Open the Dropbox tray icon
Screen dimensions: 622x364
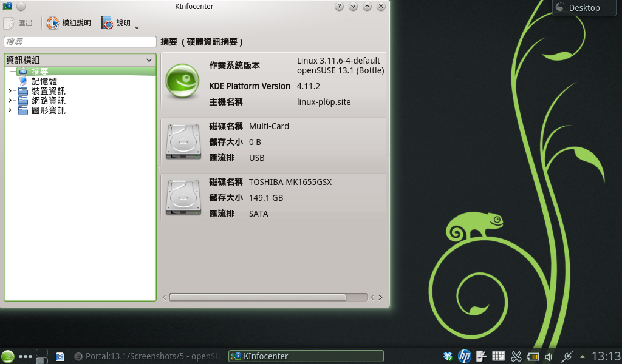click(448, 356)
